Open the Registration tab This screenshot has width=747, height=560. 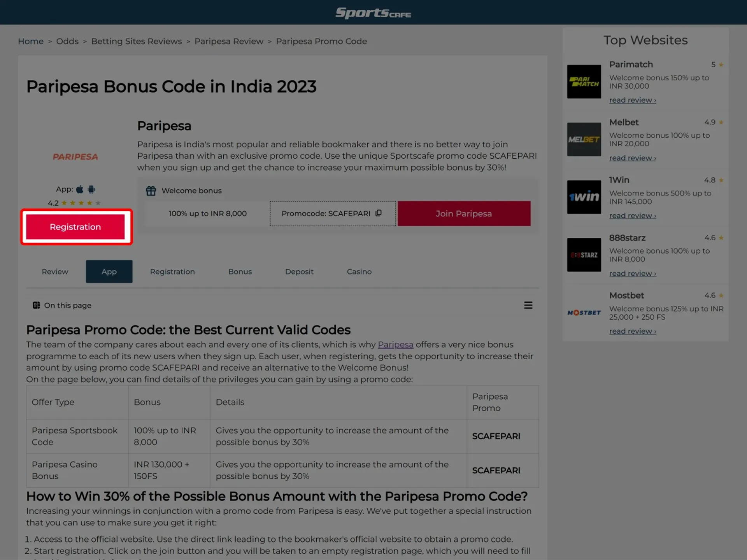click(172, 271)
